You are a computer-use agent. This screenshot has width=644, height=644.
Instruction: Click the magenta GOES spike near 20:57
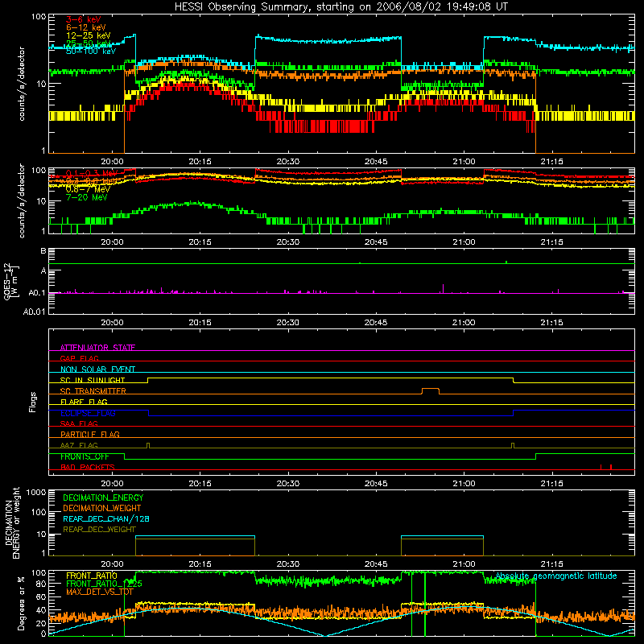[x=443, y=288]
